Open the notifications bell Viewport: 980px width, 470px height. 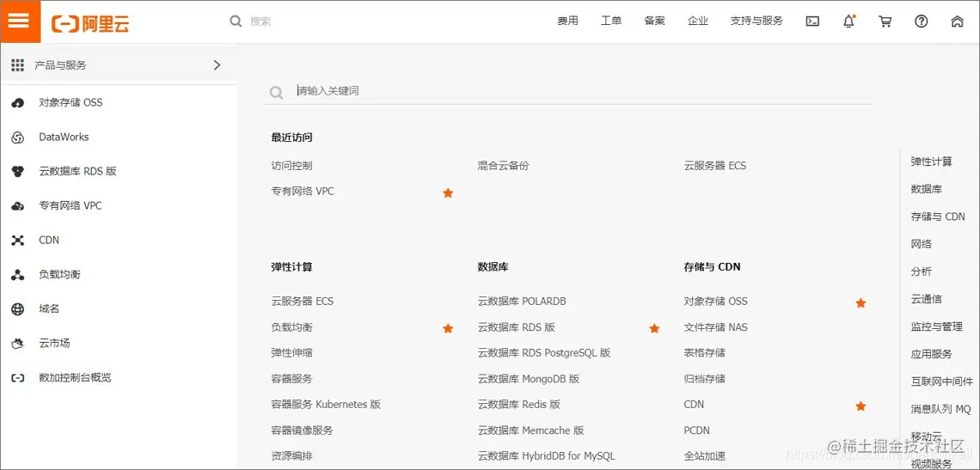848,21
